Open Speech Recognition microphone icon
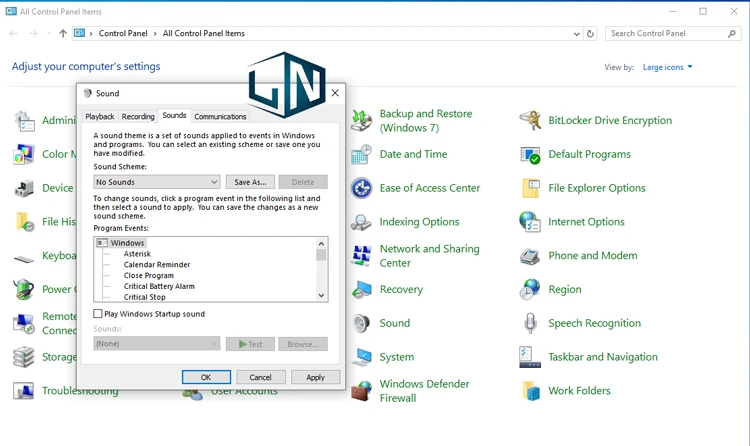 click(x=530, y=323)
